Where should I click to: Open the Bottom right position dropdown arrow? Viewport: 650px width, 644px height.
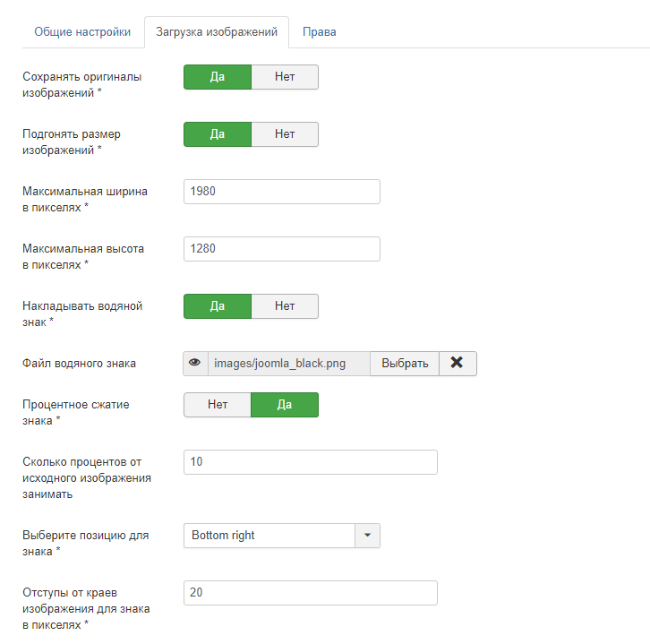coord(367,536)
